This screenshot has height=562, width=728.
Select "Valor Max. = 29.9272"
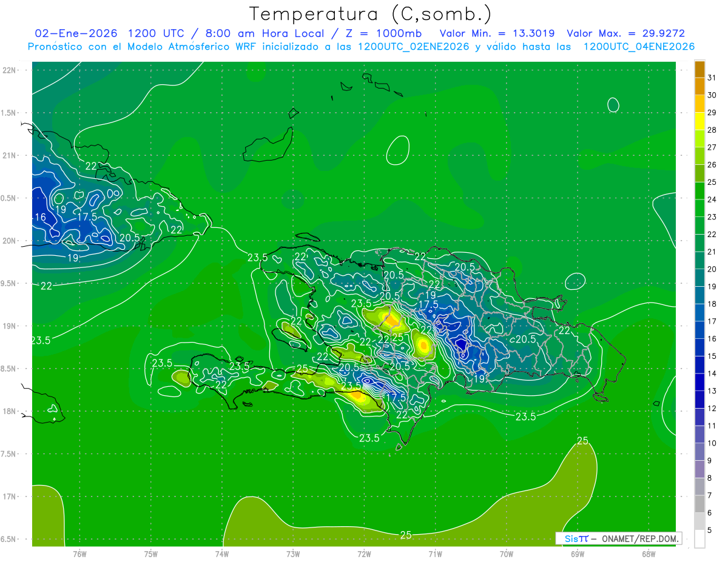[625, 33]
